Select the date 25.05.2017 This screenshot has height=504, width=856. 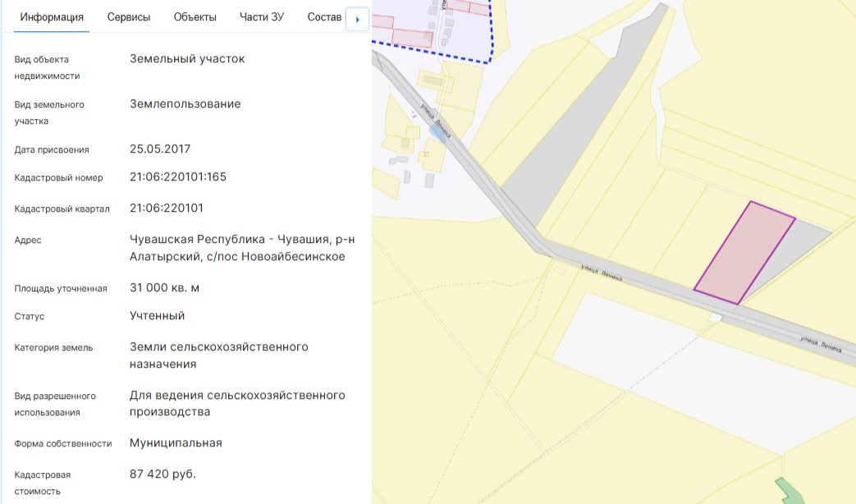coord(160,149)
